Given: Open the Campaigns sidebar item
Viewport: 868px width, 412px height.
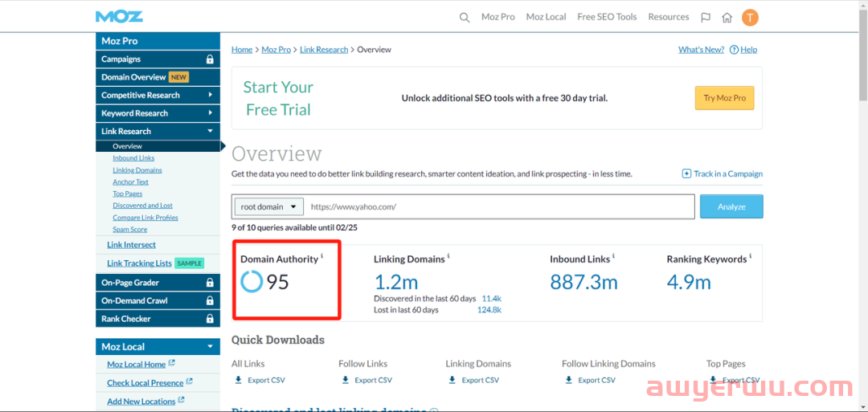Looking at the screenshot, I should point(158,59).
